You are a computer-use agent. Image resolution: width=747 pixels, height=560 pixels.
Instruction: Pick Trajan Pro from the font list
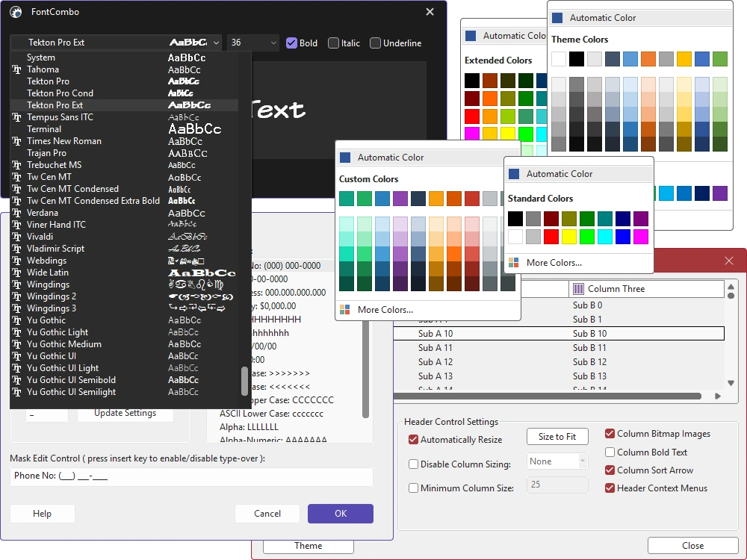click(124, 153)
